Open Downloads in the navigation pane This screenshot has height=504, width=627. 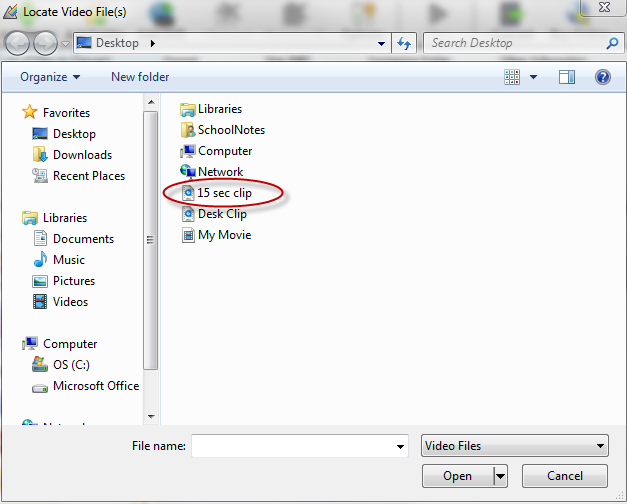click(82, 155)
